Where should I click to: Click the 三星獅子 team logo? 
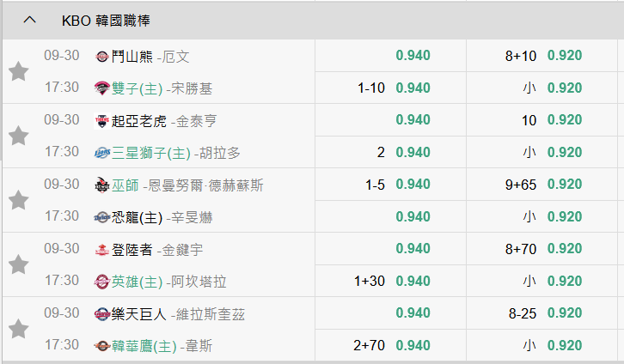pyautogui.click(x=102, y=153)
